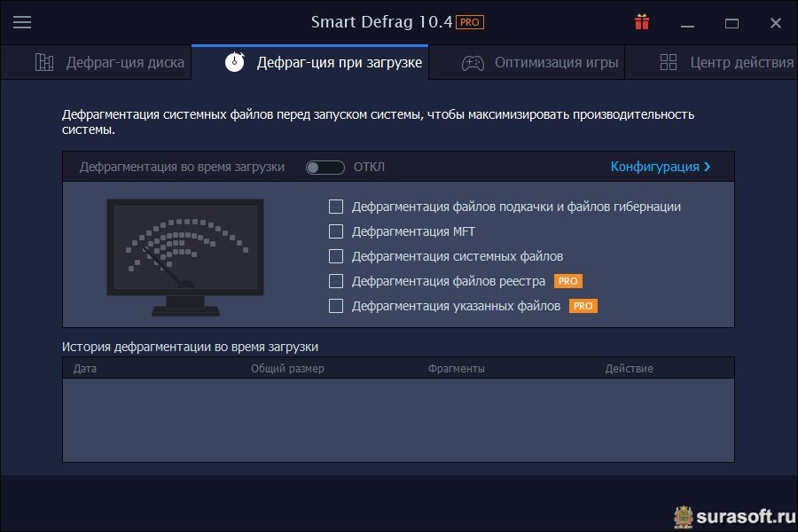This screenshot has height=532, width=798.
Task: Close the Smart Defrag window
Action: coord(776,23)
